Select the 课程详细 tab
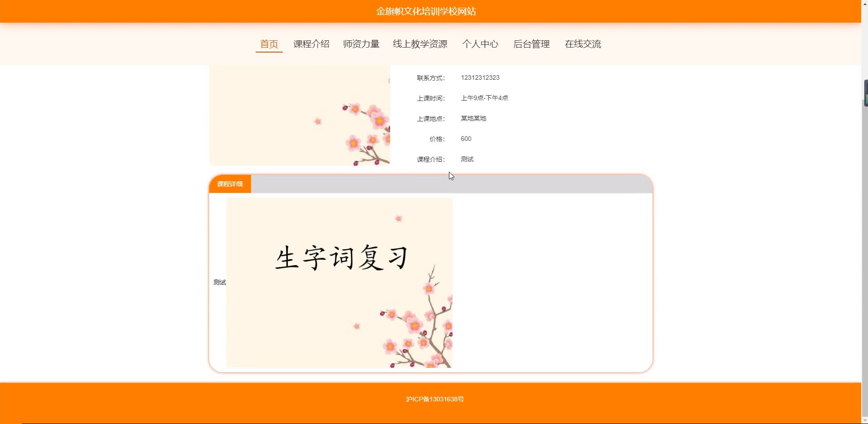Image resolution: width=868 pixels, height=424 pixels. (230, 184)
